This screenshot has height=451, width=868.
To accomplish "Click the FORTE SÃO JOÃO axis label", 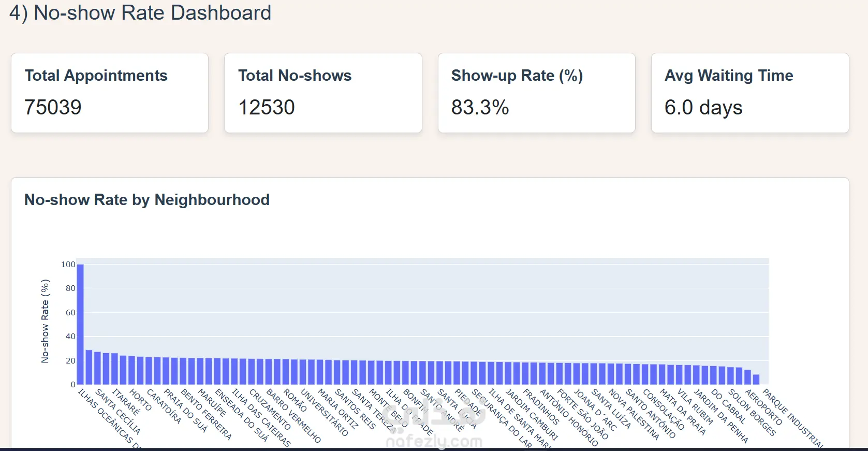I will pyautogui.click(x=582, y=414).
